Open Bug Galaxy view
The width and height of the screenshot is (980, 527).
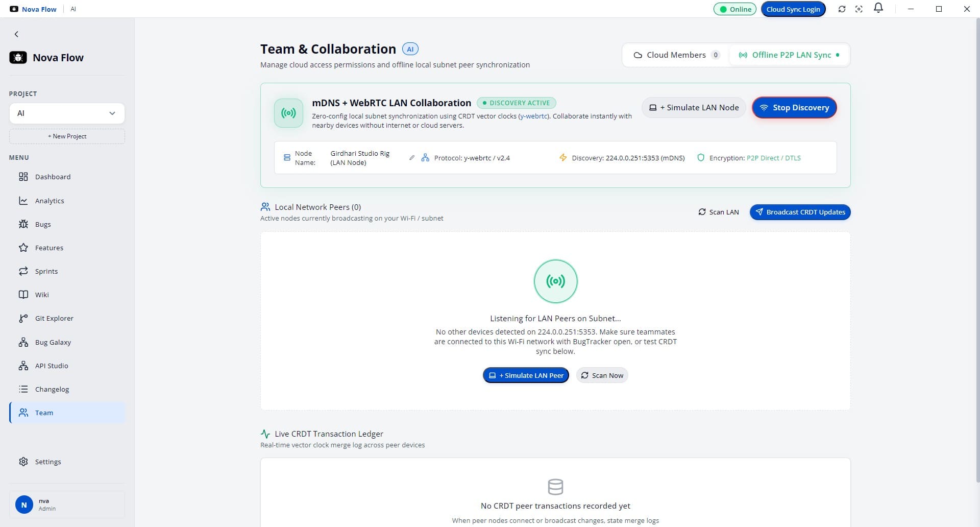[x=67, y=342]
